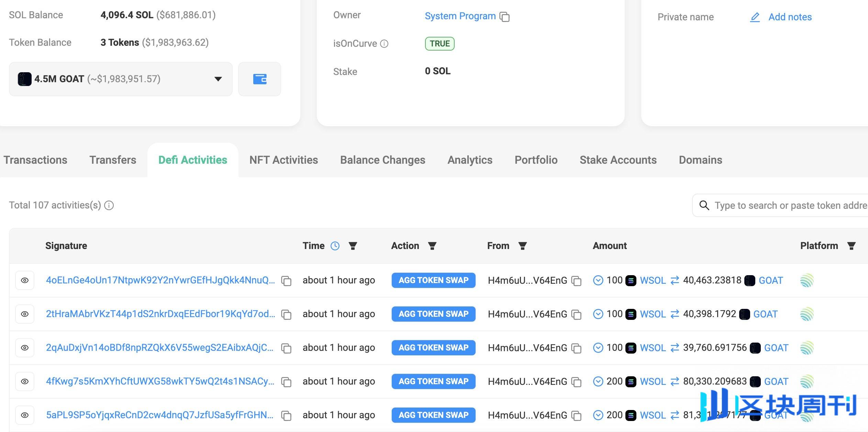Copy From address in the 40,398.1792 GOAT row
Image resolution: width=868 pixels, height=432 pixels.
[576, 314]
